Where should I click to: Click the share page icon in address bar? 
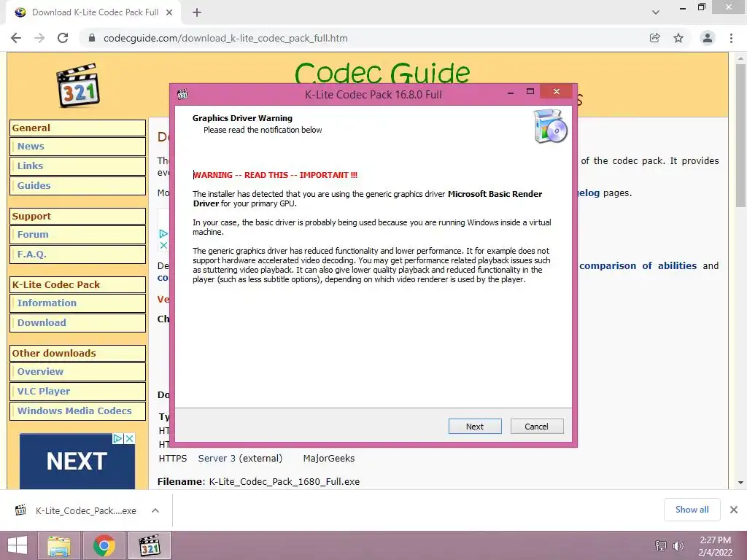pos(655,38)
